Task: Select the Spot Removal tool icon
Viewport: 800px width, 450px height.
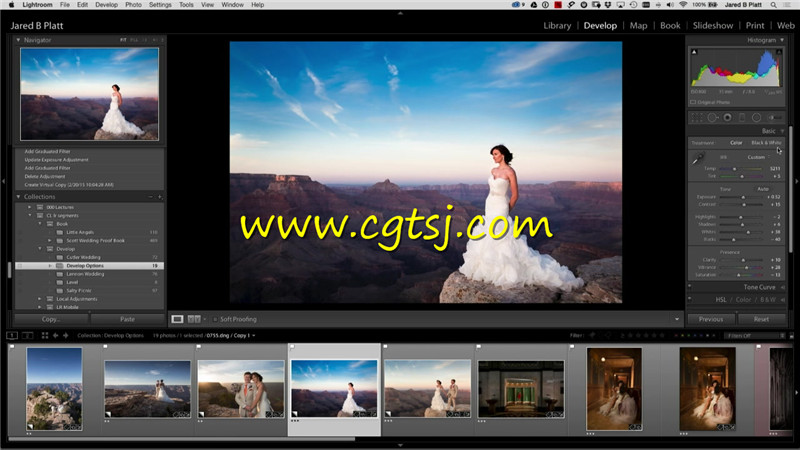Action: pos(712,117)
